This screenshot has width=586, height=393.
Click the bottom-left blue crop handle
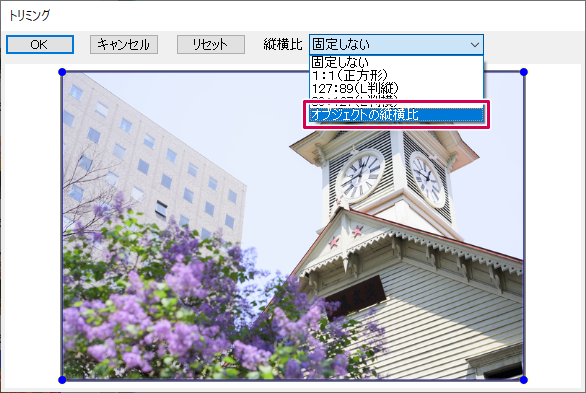coord(62,380)
